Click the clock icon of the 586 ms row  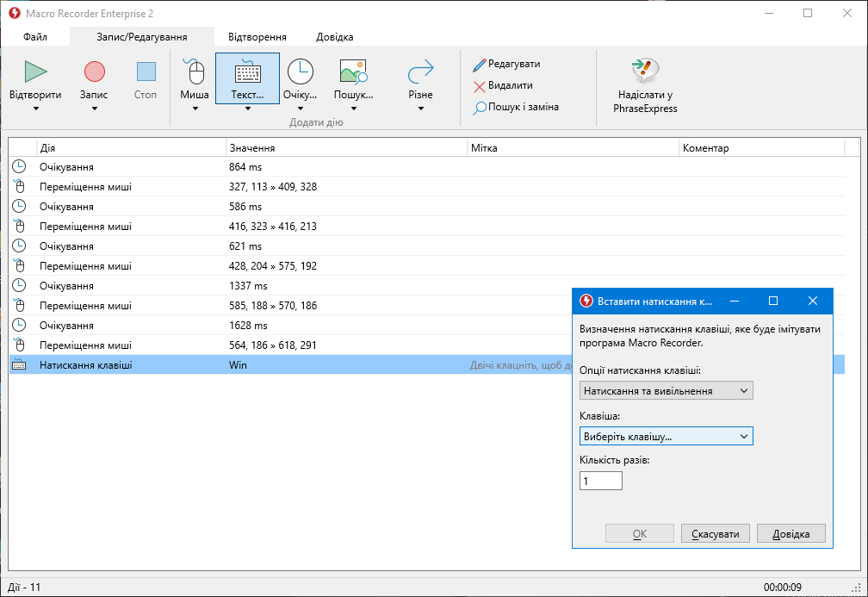coord(19,206)
